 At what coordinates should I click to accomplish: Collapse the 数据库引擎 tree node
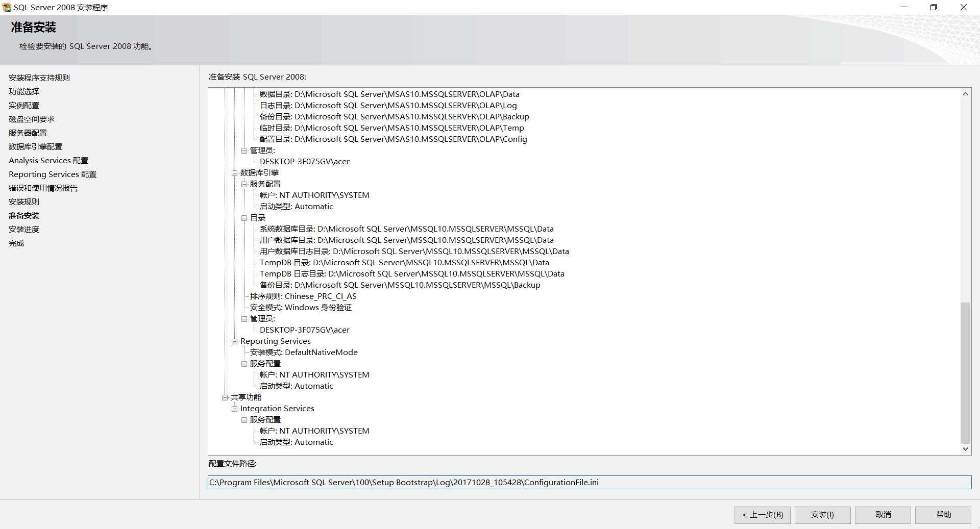pyautogui.click(x=235, y=173)
